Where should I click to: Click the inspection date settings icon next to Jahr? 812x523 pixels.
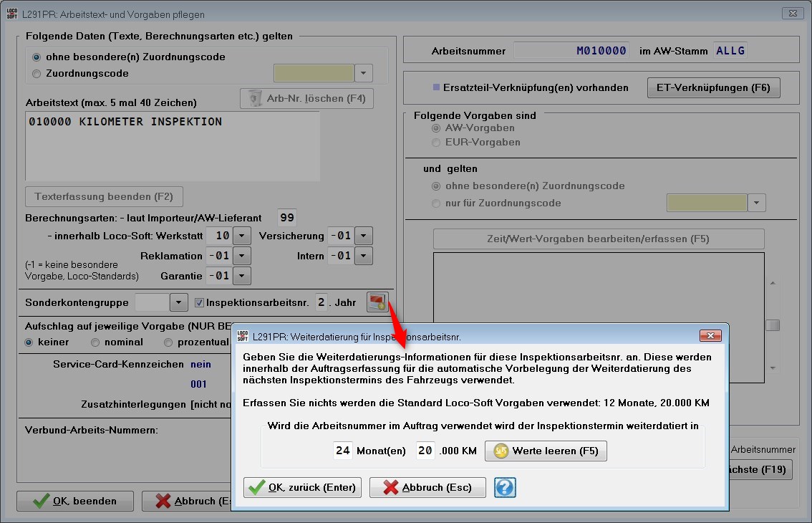[377, 302]
